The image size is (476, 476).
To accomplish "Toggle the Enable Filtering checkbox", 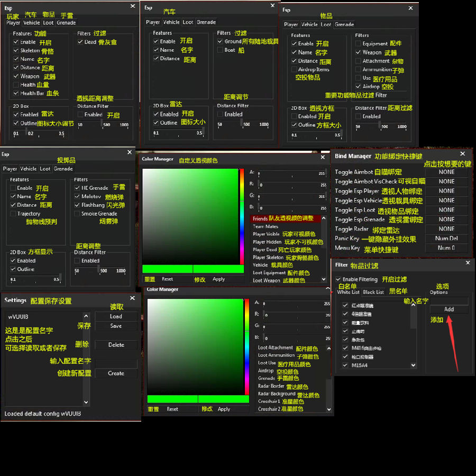I will click(x=338, y=279).
